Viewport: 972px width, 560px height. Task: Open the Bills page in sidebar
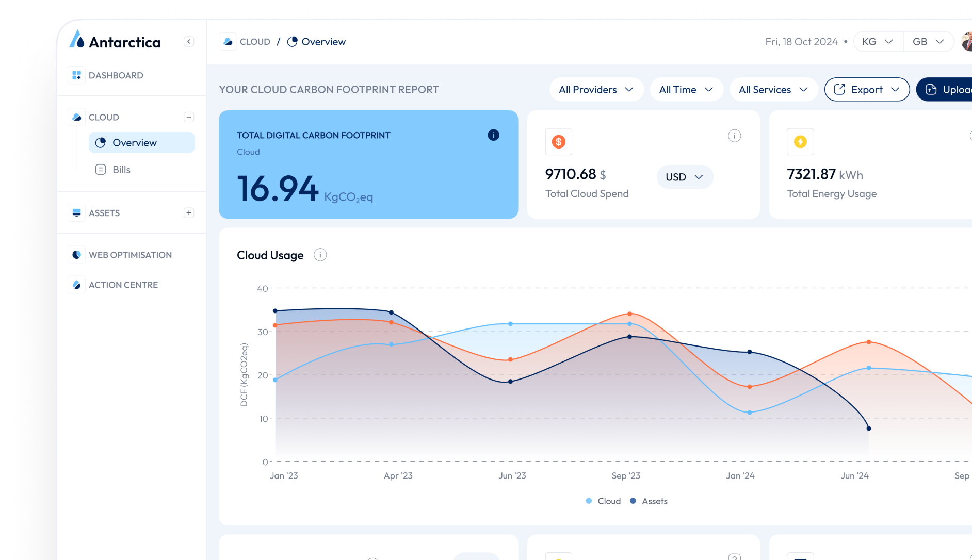tap(121, 170)
